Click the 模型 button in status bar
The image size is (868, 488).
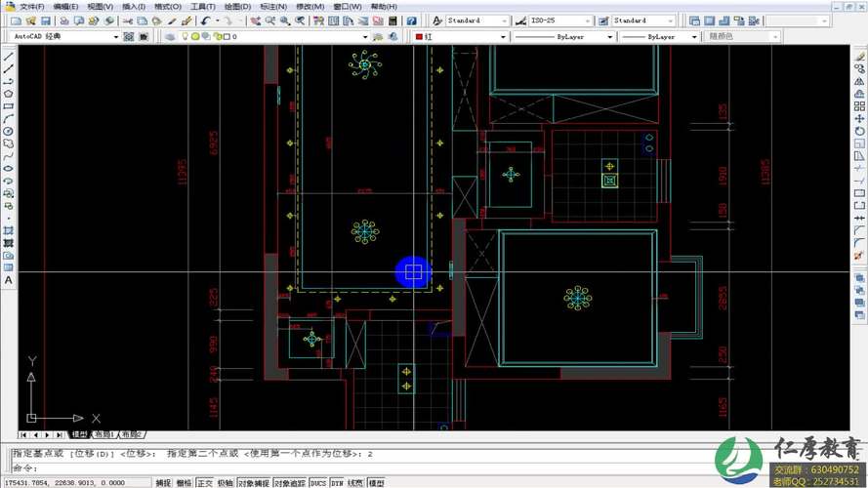(x=376, y=483)
